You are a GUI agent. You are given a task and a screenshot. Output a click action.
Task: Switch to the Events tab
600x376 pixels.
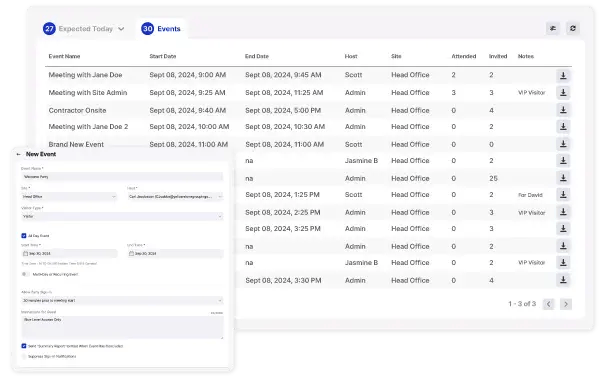tap(161, 29)
